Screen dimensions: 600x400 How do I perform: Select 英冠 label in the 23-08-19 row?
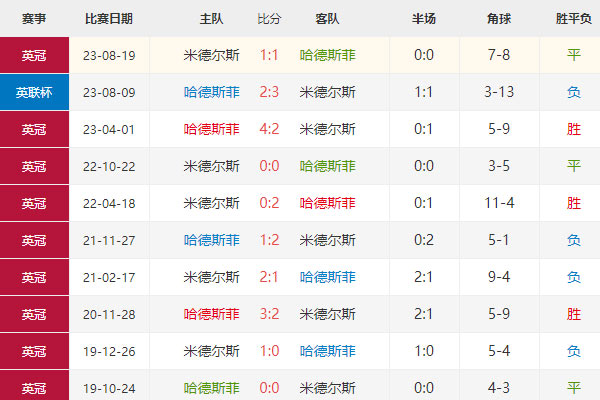[x=34, y=55]
